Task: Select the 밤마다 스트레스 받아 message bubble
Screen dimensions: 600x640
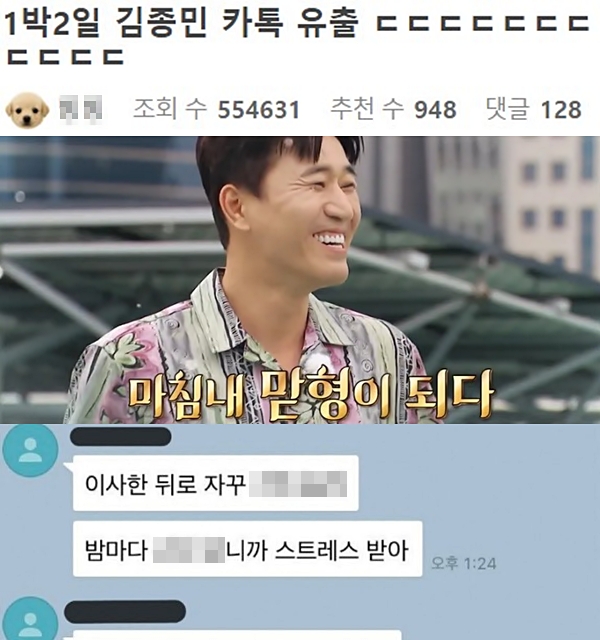Action: tap(247, 549)
